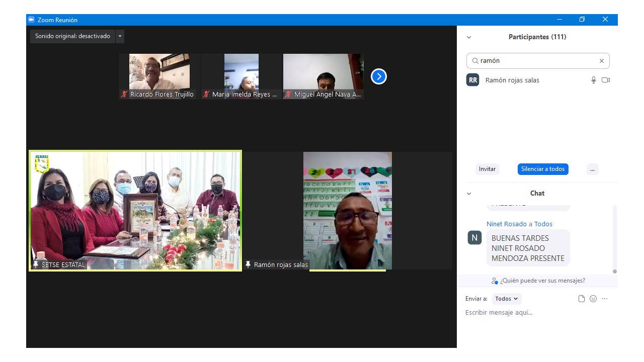Click the N avatar beside Ninet's message
The width and height of the screenshot is (644, 362).
(474, 237)
